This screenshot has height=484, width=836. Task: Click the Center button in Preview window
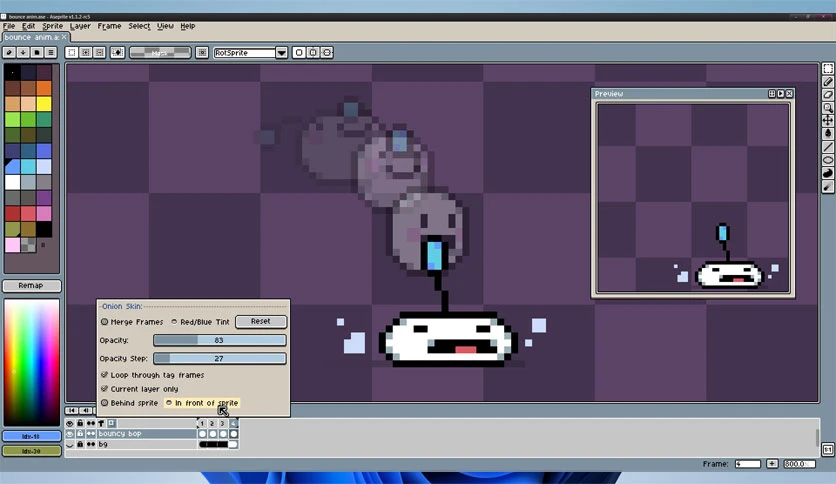pyautogui.click(x=771, y=94)
